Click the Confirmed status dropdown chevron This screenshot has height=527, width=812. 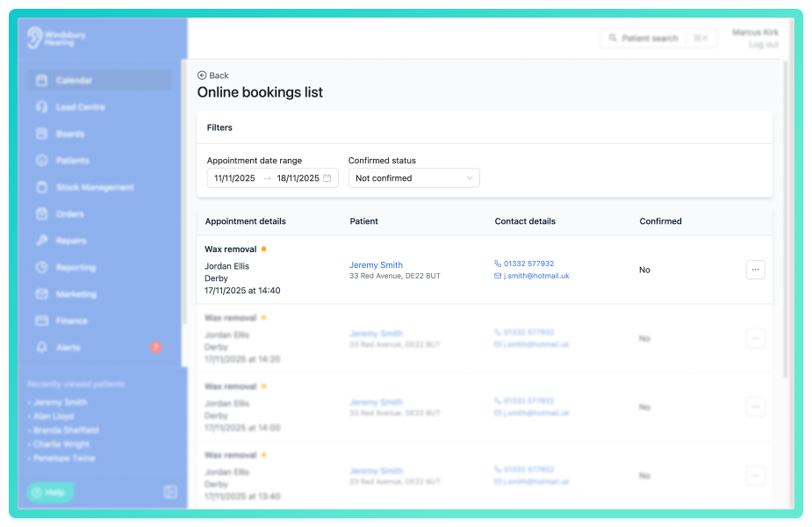(x=469, y=178)
